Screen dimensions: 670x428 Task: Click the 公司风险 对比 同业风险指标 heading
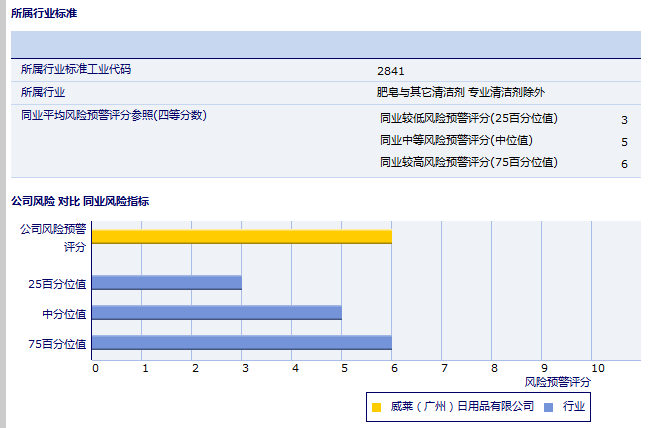tap(80, 201)
